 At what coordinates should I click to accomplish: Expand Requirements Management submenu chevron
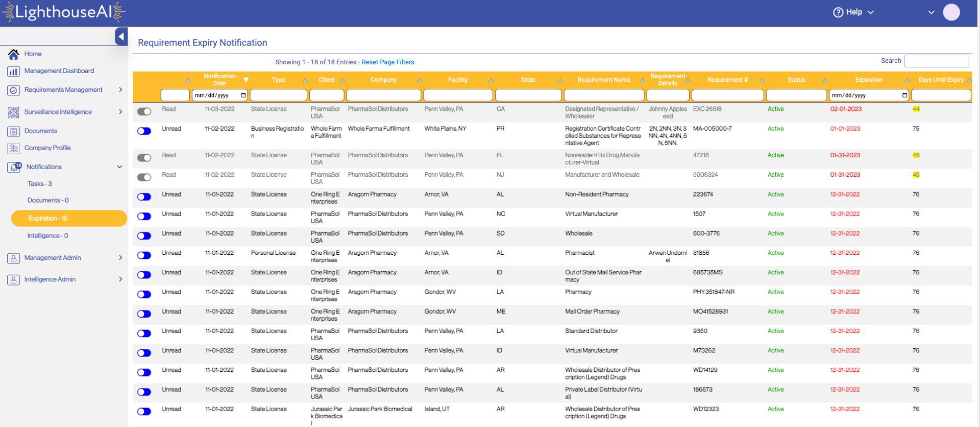coord(120,90)
